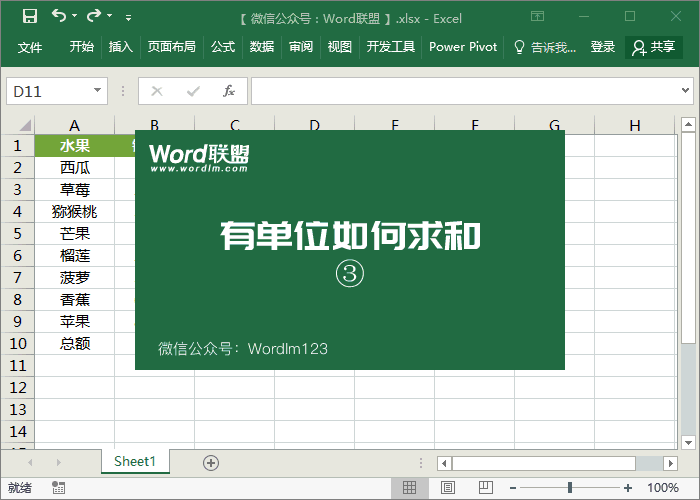Click the 总额 cell
This screenshot has height=500, width=700.
tap(75, 343)
